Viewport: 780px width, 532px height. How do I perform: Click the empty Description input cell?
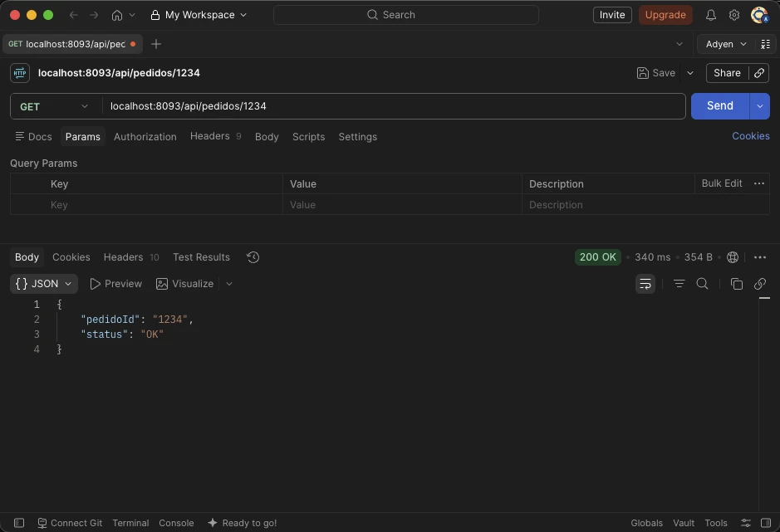pos(645,205)
